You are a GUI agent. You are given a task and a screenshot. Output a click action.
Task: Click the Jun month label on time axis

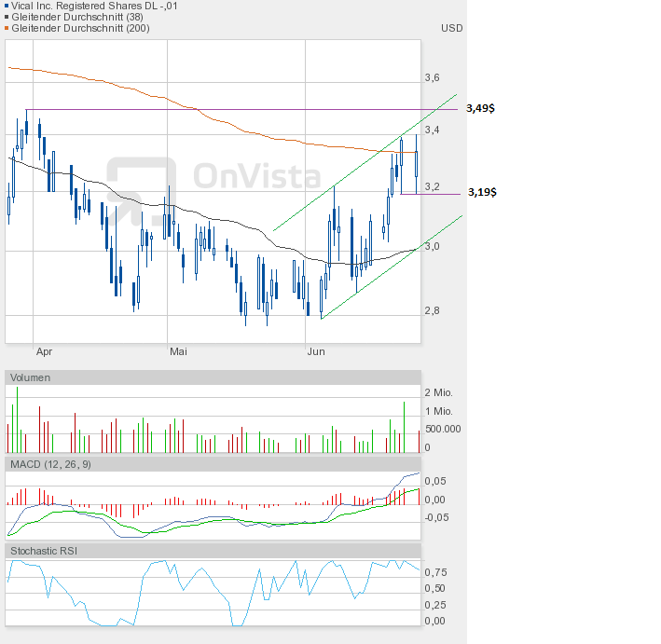coord(316,351)
